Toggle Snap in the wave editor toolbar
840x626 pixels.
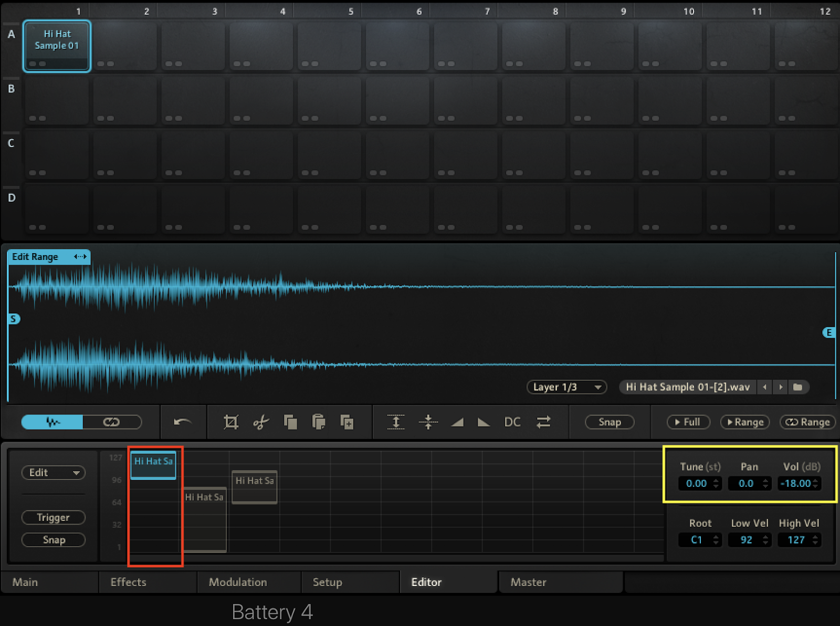pyautogui.click(x=610, y=422)
